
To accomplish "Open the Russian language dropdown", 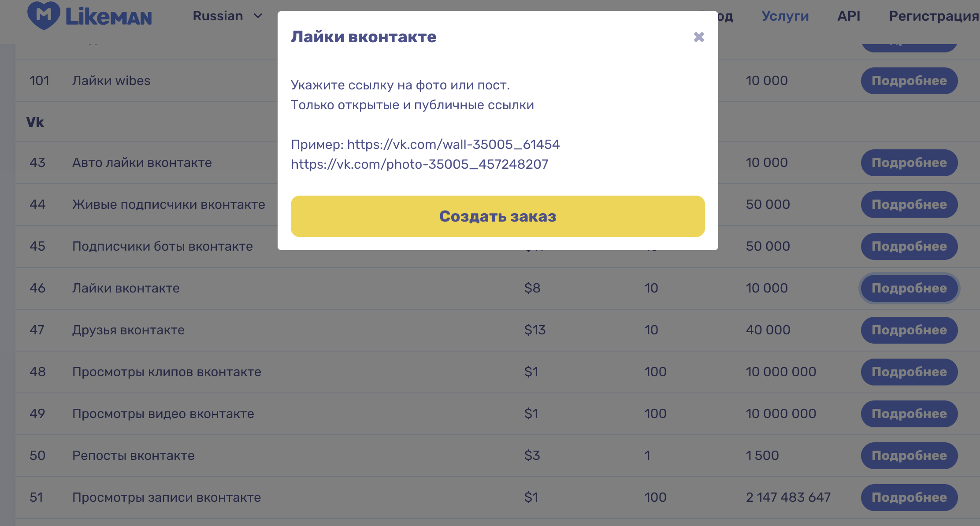I will [227, 16].
